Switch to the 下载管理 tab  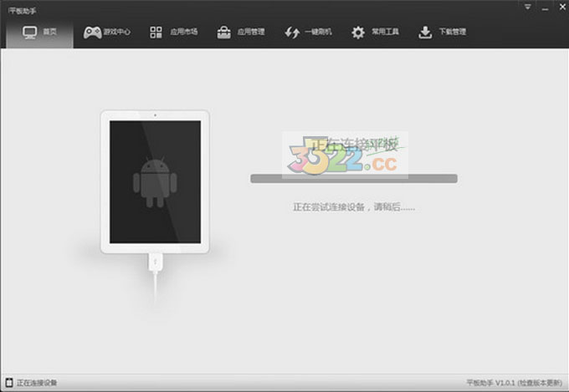click(443, 33)
